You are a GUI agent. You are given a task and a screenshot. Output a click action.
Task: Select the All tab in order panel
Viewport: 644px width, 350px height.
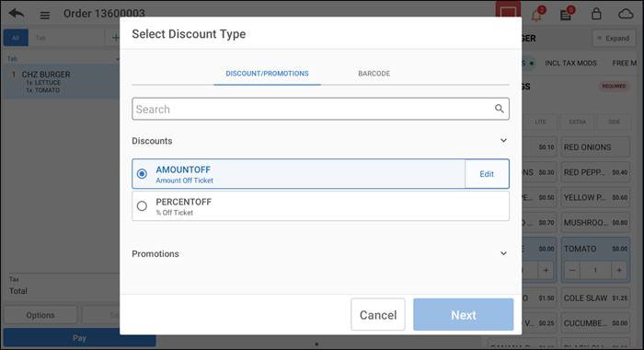(x=16, y=38)
